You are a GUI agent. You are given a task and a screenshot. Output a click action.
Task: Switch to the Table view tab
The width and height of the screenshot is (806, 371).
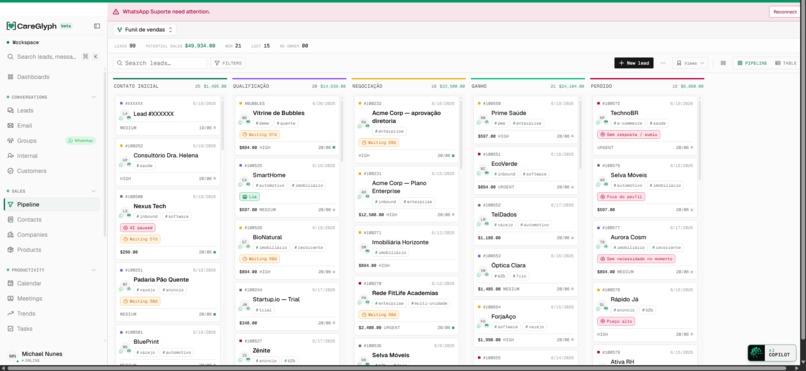(785, 63)
